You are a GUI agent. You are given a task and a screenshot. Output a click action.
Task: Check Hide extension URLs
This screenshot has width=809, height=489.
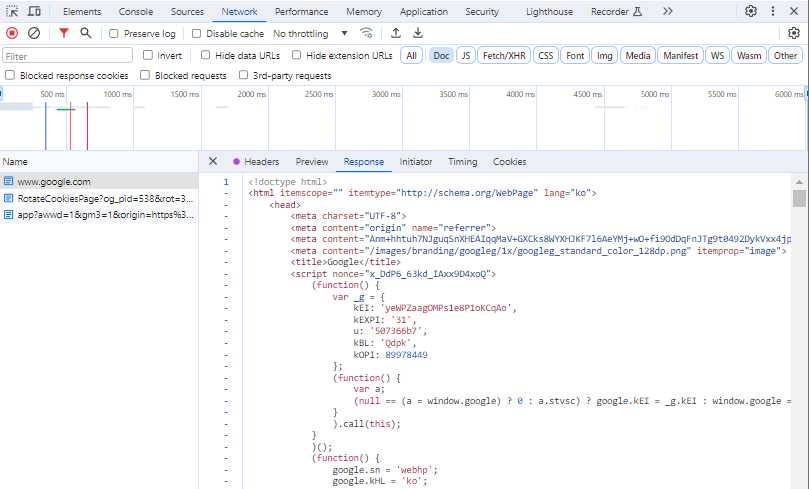pos(296,55)
